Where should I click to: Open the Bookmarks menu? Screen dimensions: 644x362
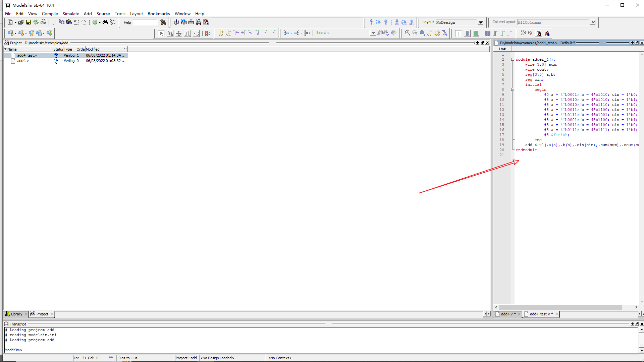[159, 13]
